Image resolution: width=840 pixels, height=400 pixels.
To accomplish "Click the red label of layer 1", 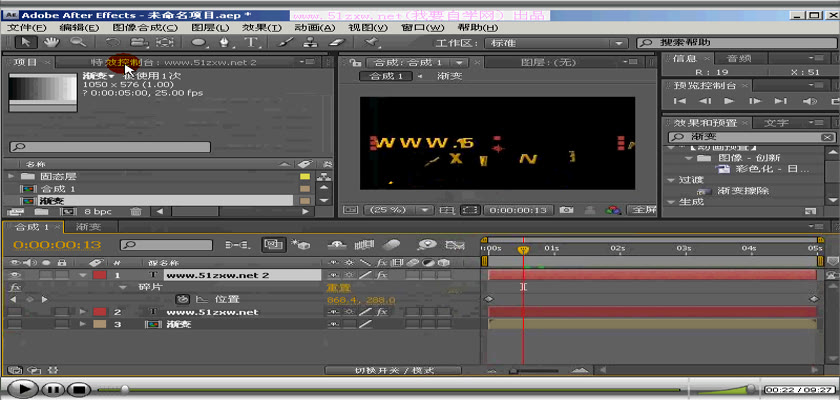I will pyautogui.click(x=100, y=275).
